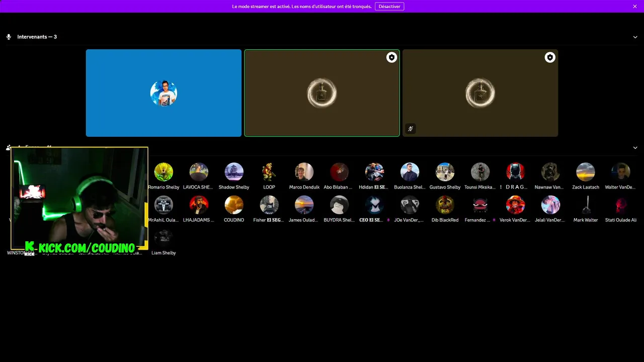Click the LOOP soldier avatar
This screenshot has width=644, height=362.
pyautogui.click(x=269, y=172)
